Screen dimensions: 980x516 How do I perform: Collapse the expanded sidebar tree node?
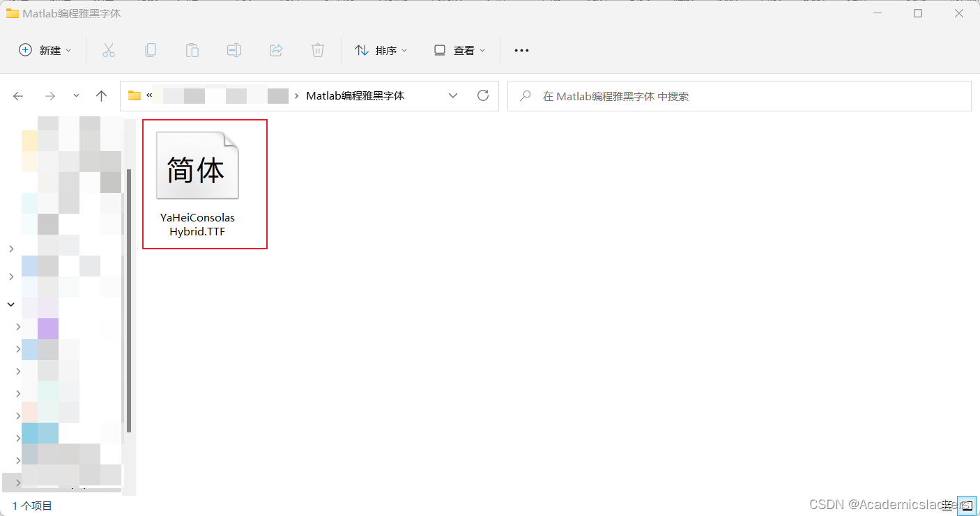10,304
